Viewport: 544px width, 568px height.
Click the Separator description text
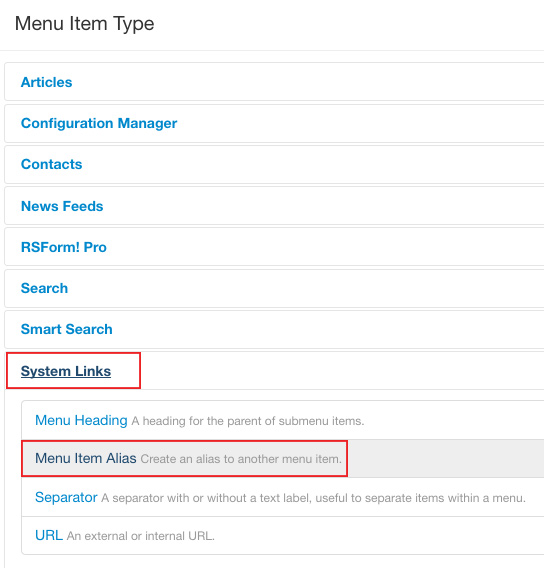coord(313,498)
